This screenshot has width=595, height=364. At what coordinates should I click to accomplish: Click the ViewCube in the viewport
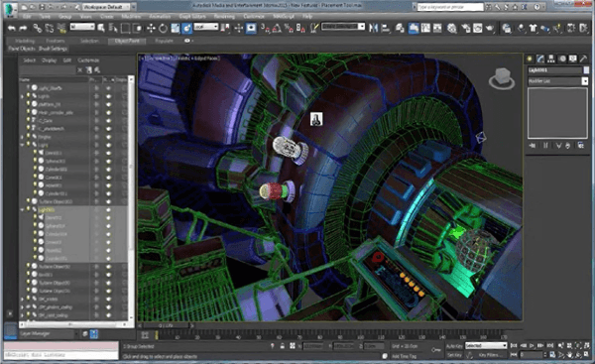coord(502,78)
